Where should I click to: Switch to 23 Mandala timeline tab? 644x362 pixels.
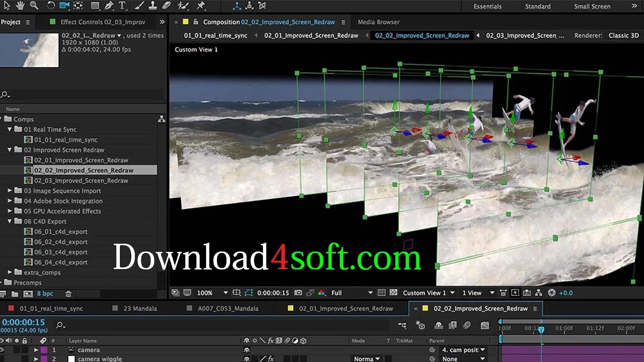140,309
